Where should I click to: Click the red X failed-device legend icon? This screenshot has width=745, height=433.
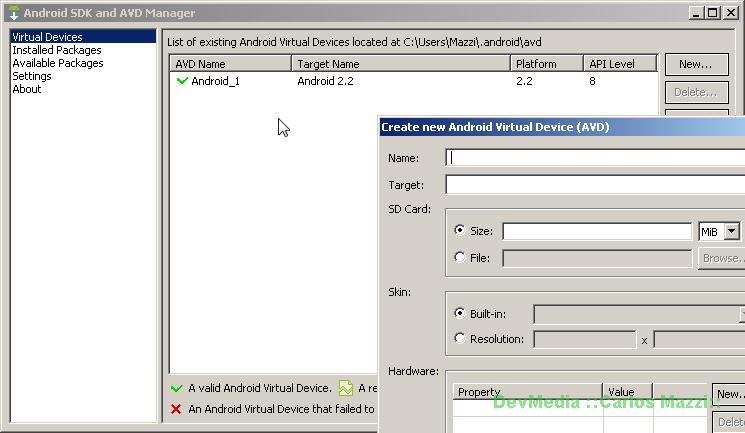click(177, 408)
